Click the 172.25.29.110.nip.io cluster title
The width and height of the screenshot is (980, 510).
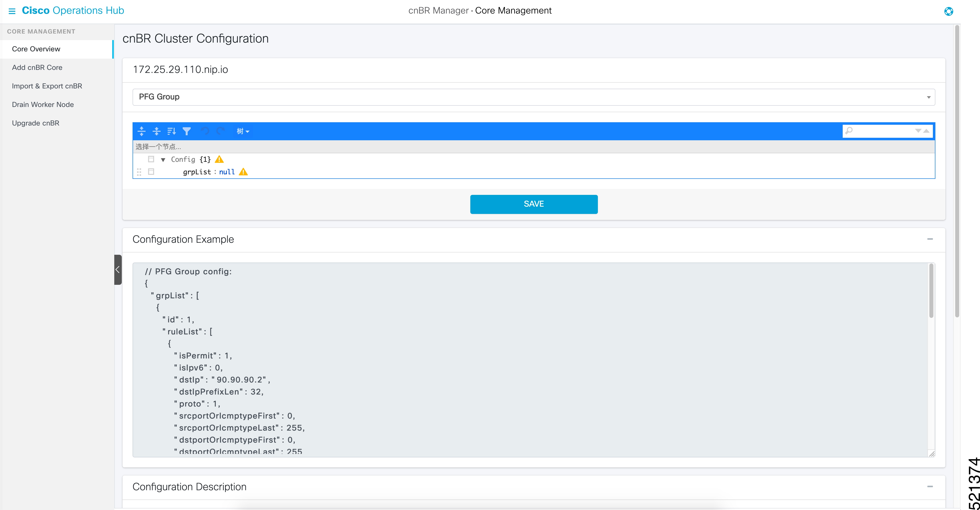(x=180, y=70)
